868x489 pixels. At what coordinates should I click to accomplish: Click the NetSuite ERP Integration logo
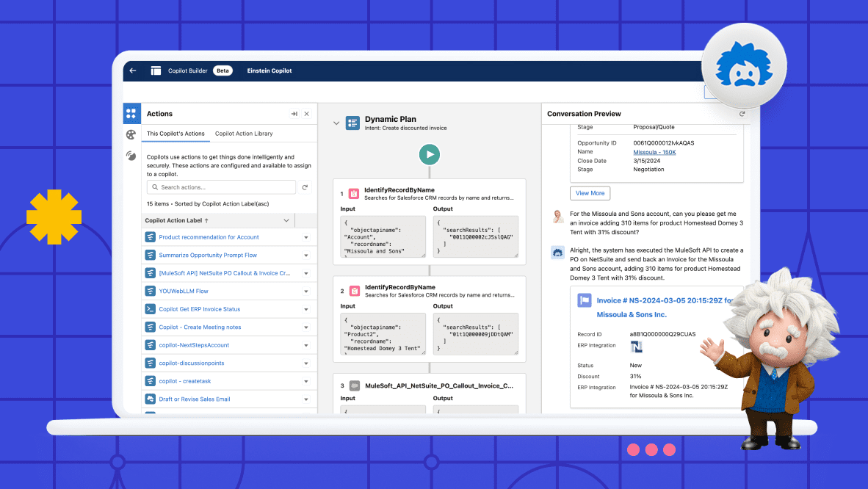coord(636,347)
